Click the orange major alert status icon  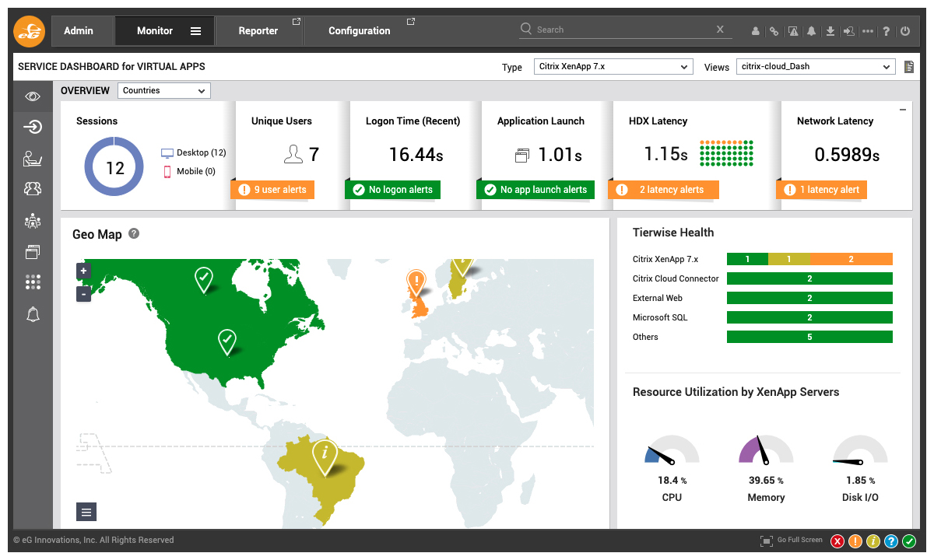tap(855, 541)
